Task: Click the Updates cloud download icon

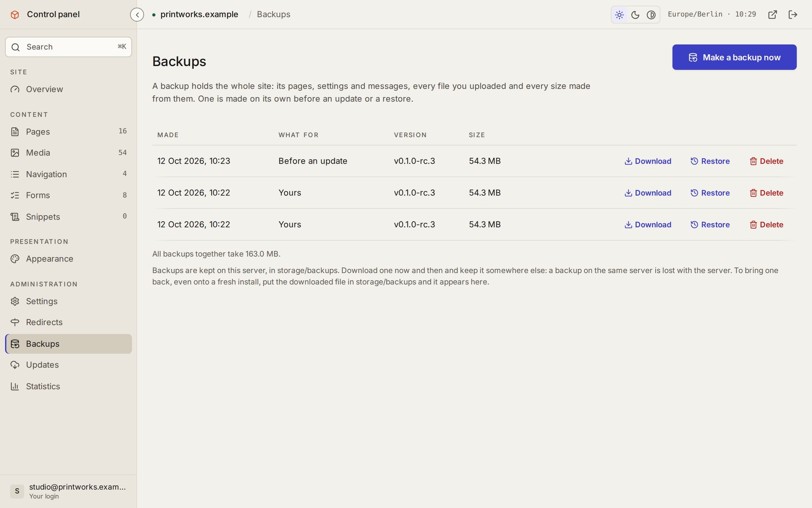Action: pyautogui.click(x=15, y=365)
